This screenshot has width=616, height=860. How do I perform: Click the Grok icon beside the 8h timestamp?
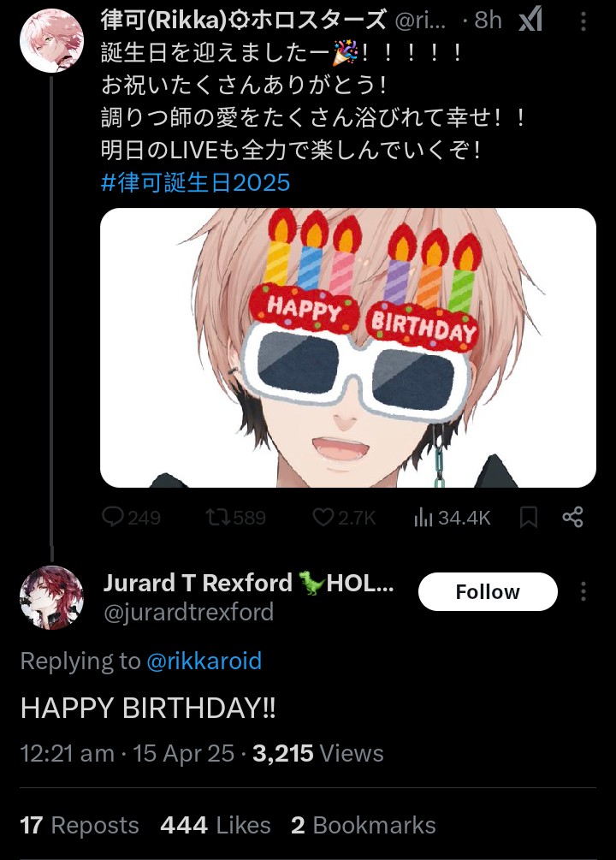coord(530,21)
